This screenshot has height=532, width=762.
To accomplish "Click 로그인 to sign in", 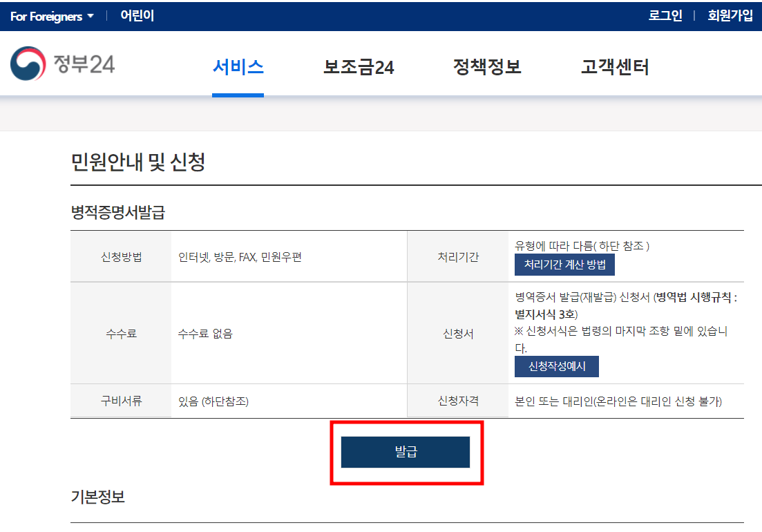I will coord(664,15).
